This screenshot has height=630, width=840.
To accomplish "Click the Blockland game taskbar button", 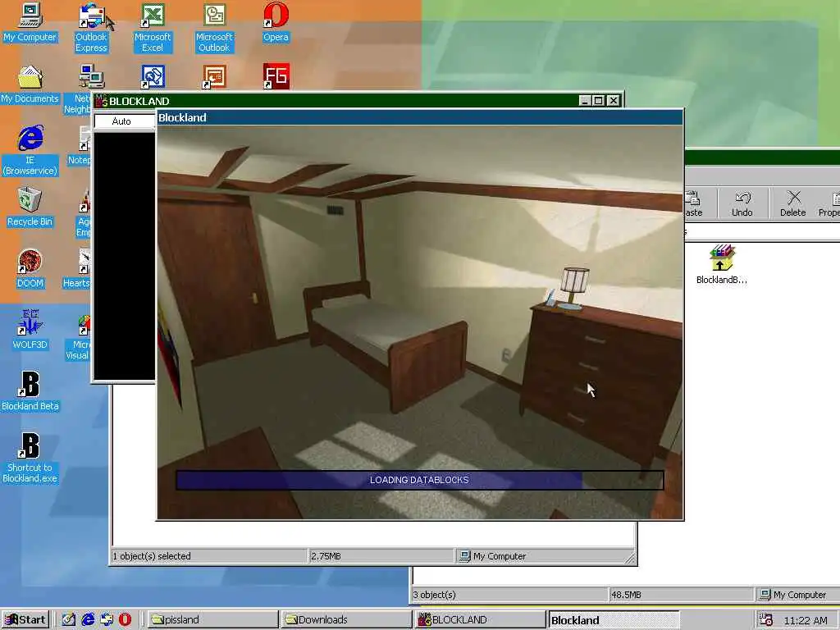I will coord(614,620).
